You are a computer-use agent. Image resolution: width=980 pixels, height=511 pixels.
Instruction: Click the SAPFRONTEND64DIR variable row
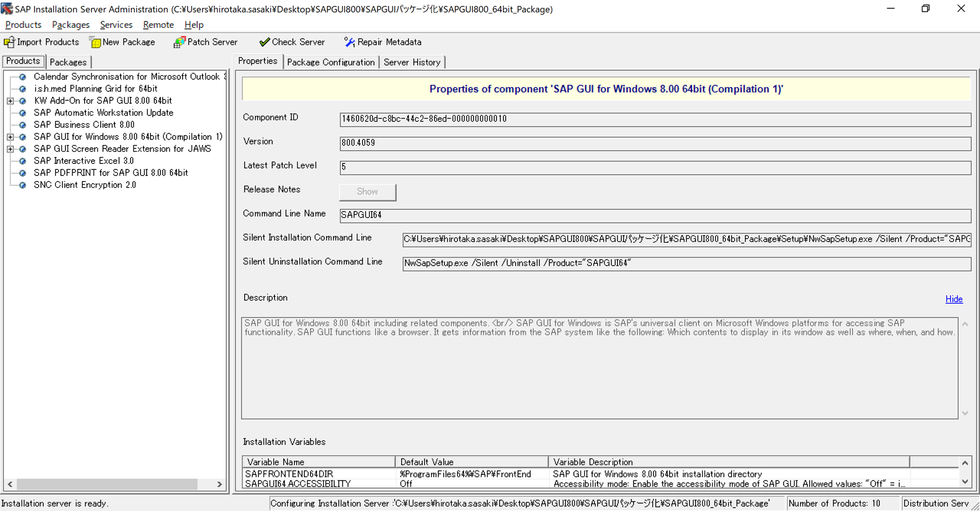[600, 474]
